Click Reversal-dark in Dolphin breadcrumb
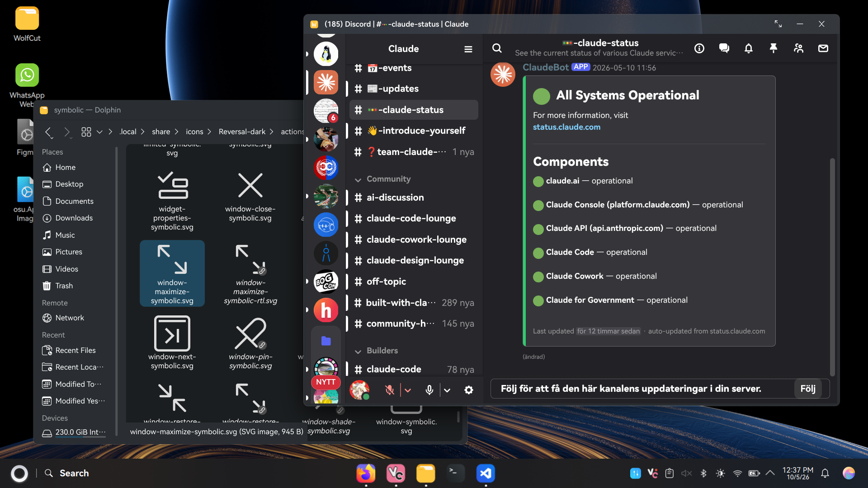The width and height of the screenshot is (868, 488). 242,131
